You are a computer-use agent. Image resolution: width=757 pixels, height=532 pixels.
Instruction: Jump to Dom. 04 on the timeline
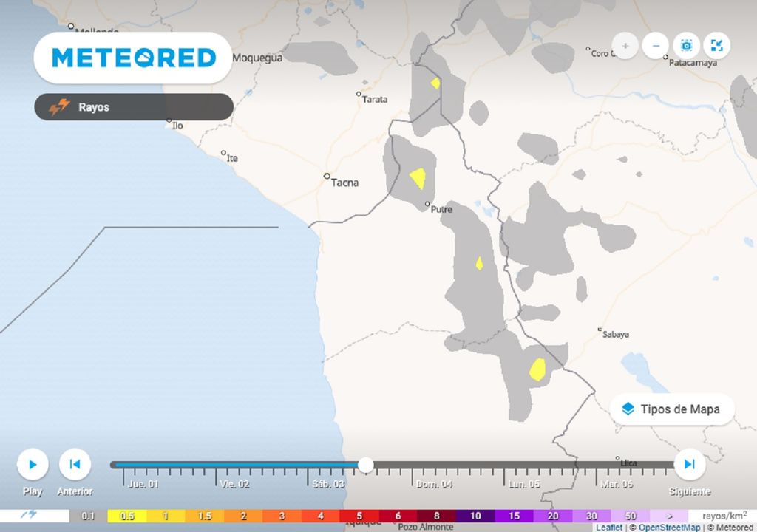click(434, 484)
